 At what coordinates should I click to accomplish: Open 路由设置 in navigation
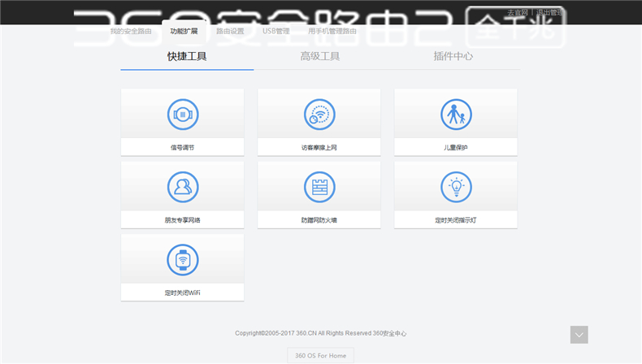tap(230, 31)
